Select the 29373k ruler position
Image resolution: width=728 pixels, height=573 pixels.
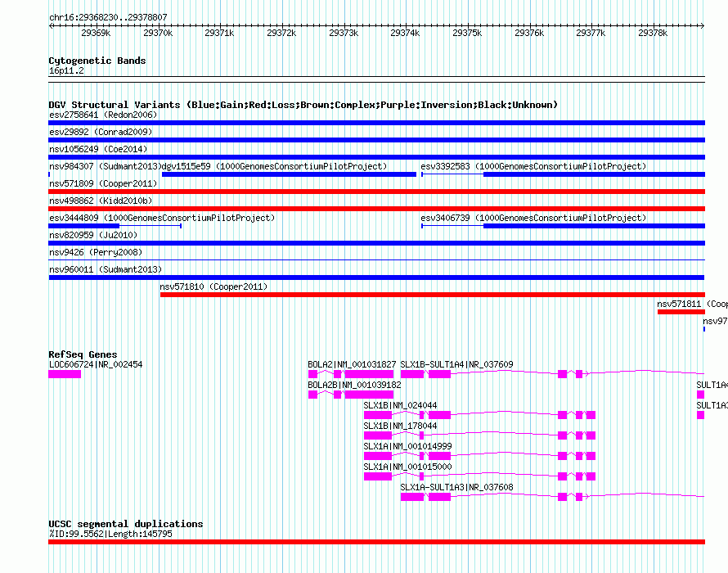pyautogui.click(x=344, y=33)
